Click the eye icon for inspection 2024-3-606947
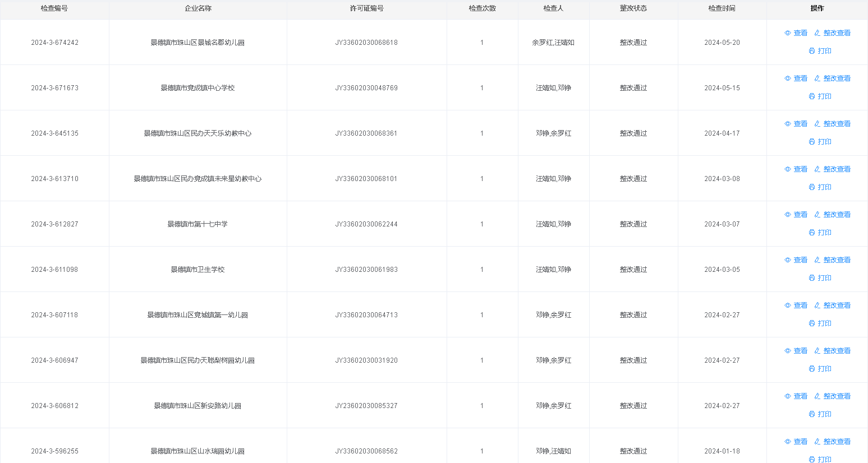Screen dimensions: 868x463 coord(788,351)
